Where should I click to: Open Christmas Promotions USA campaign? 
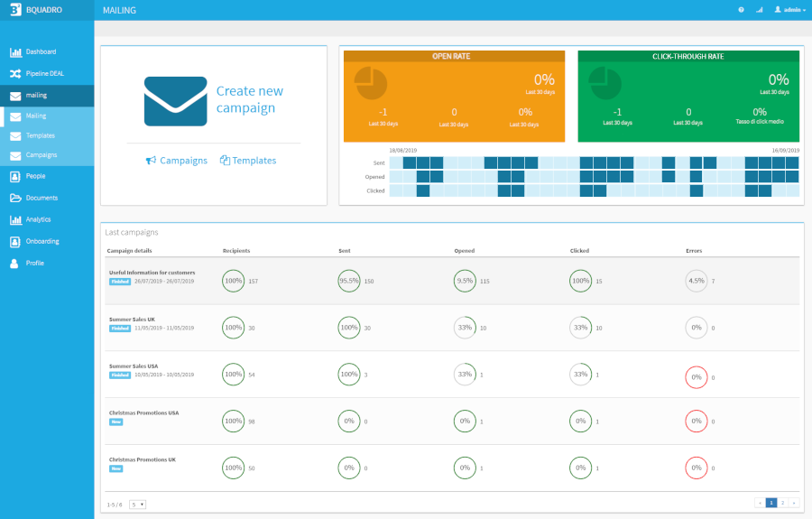pyautogui.click(x=144, y=412)
